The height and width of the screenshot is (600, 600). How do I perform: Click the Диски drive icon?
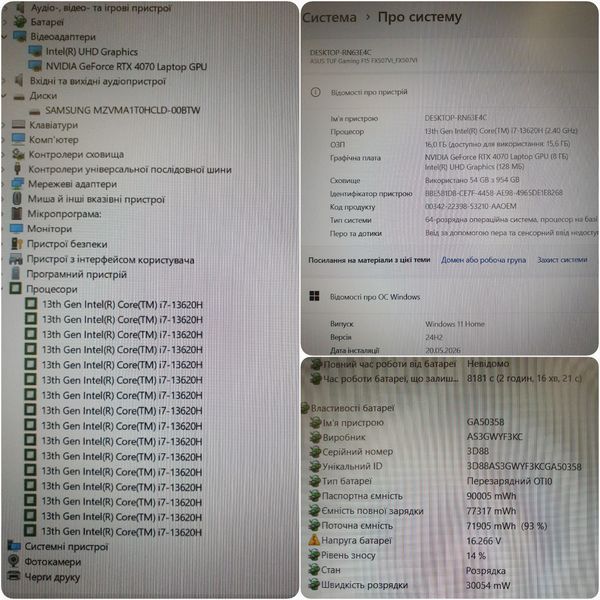(x=19, y=96)
